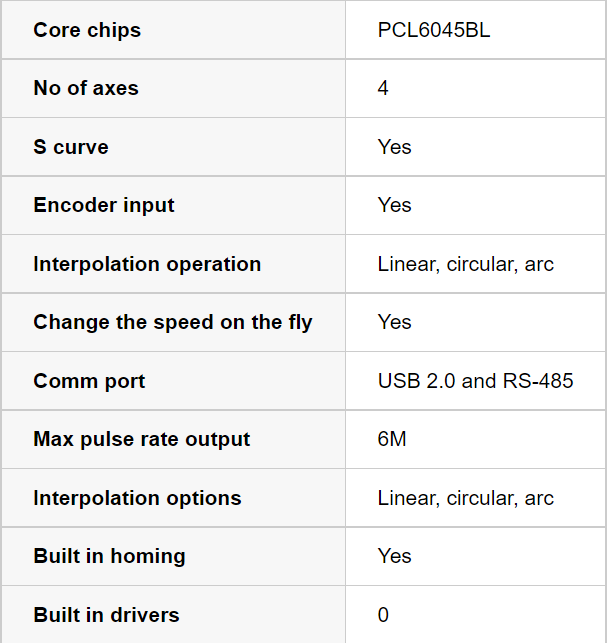Screen dimensions: 608x643
Task: Click 'Max pulse rate output' label
Action: (x=141, y=440)
